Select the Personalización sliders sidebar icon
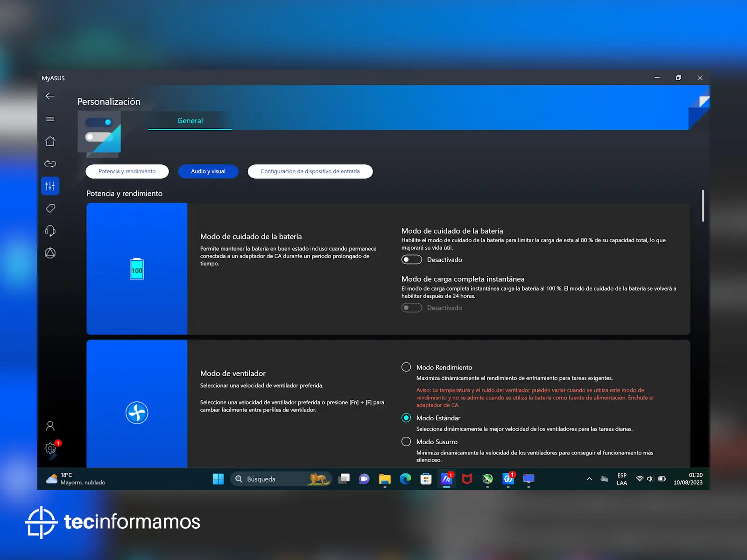The width and height of the screenshot is (747, 560). [x=50, y=186]
